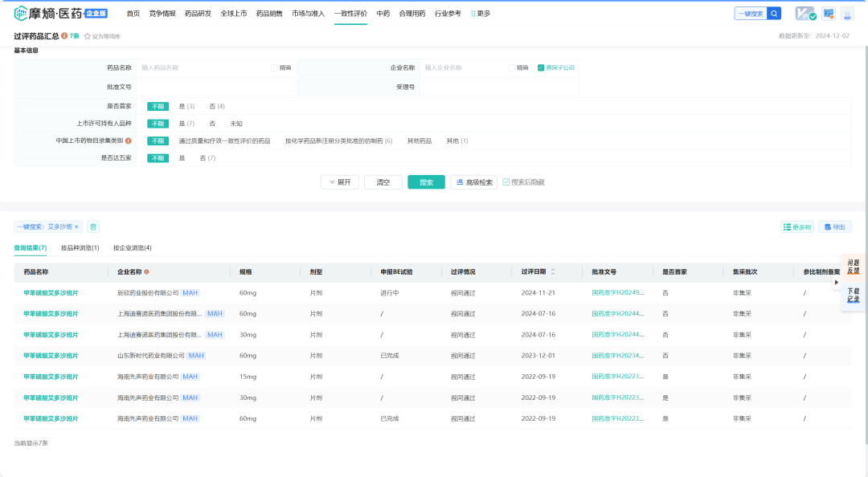Click the star icon 设为常用库
The height and width of the screenshot is (477, 868).
click(87, 36)
